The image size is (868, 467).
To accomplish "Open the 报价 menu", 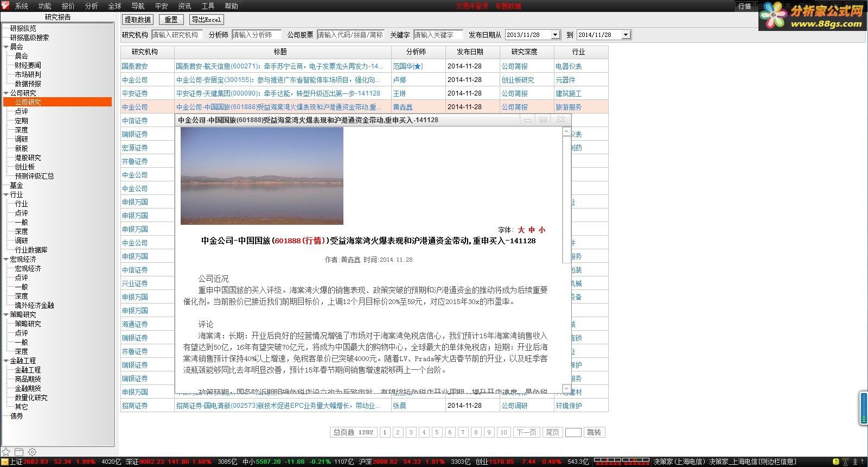I will point(68,6).
